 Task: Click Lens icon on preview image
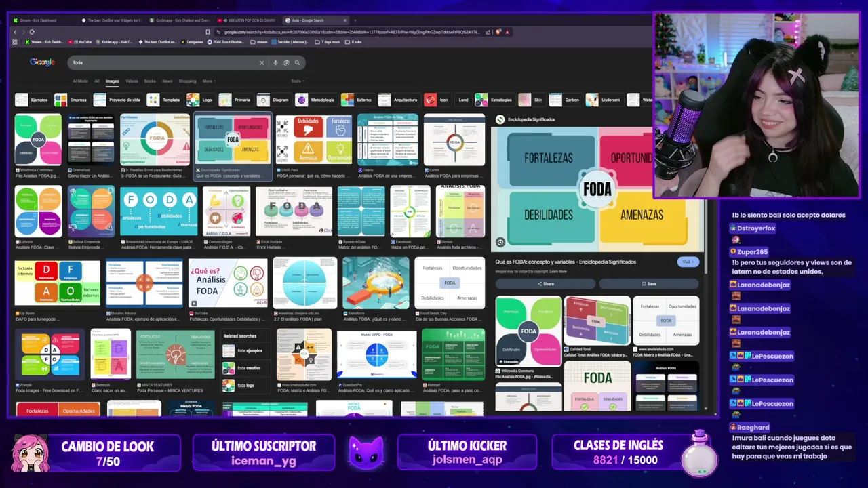(x=500, y=242)
